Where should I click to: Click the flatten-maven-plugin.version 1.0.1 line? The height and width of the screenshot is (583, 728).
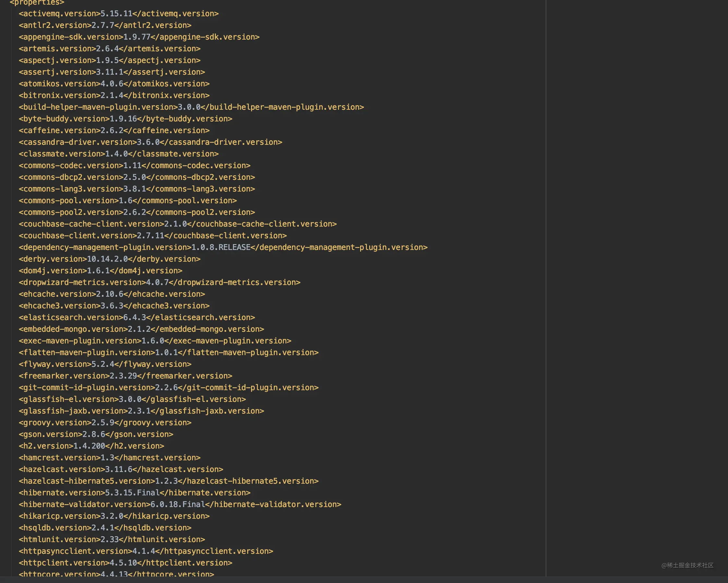[x=168, y=353]
